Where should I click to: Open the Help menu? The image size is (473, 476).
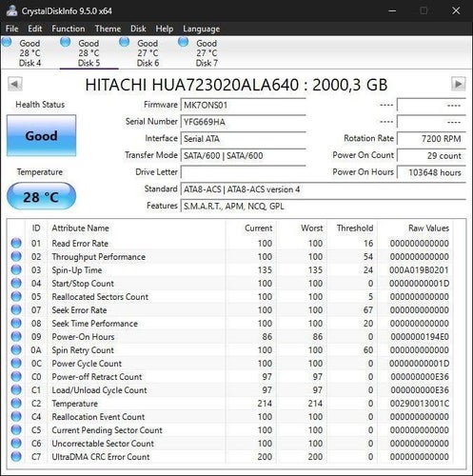click(x=165, y=29)
